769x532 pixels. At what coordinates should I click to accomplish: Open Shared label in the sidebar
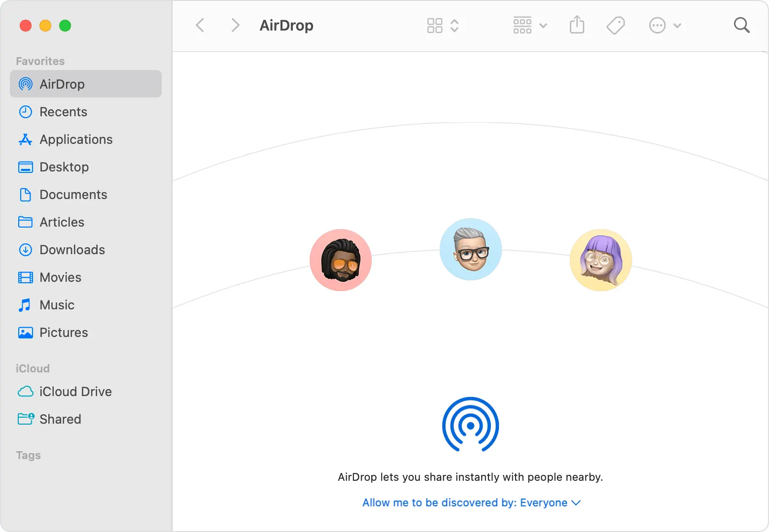click(61, 419)
